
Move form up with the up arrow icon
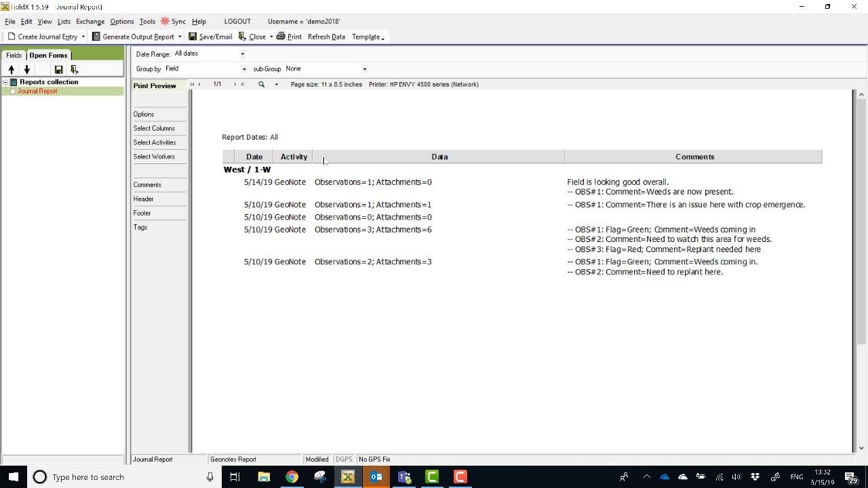click(x=12, y=69)
